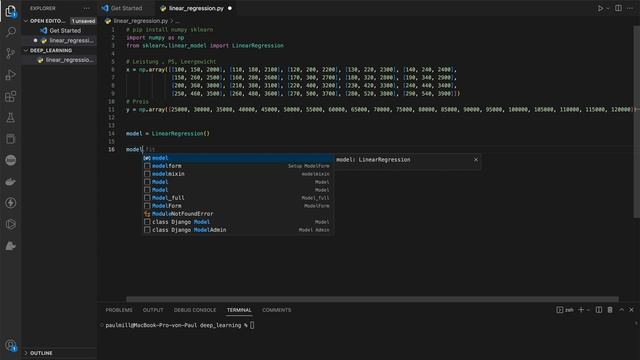Open the lightning bolt extension view

tap(11, 203)
